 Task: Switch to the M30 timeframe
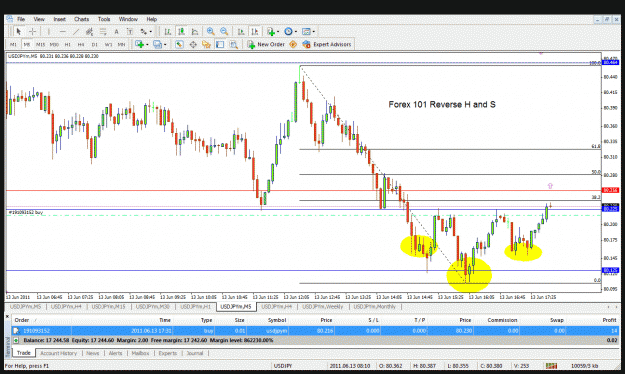tap(54, 45)
